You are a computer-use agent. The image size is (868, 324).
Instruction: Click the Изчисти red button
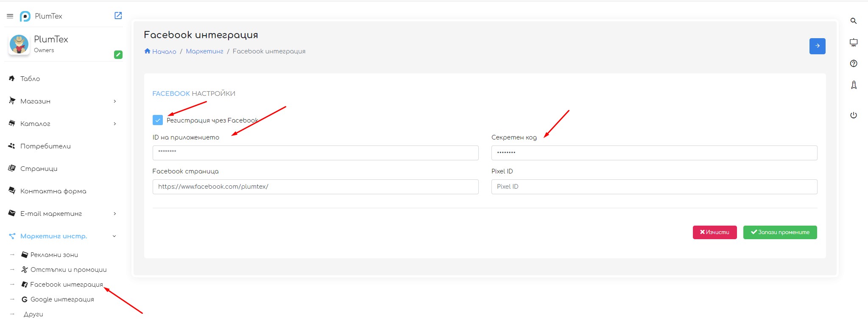(715, 232)
